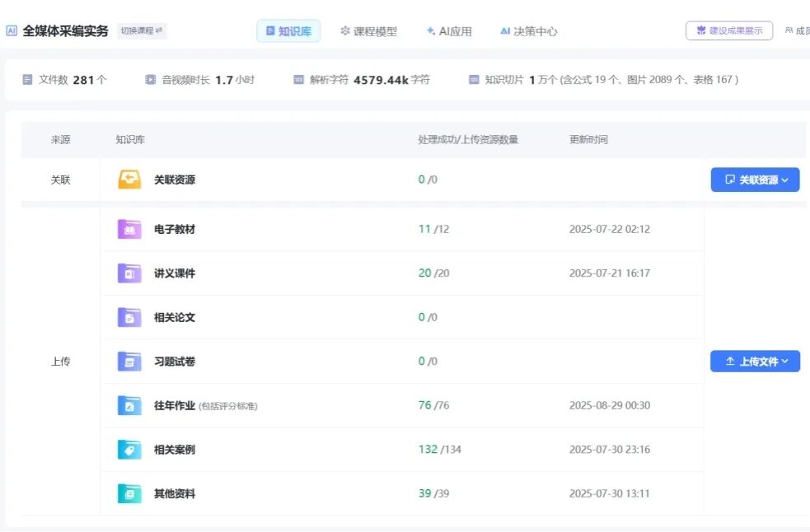The image size is (810, 532).
Task: Click the AI logo beside course title
Action: click(12, 31)
